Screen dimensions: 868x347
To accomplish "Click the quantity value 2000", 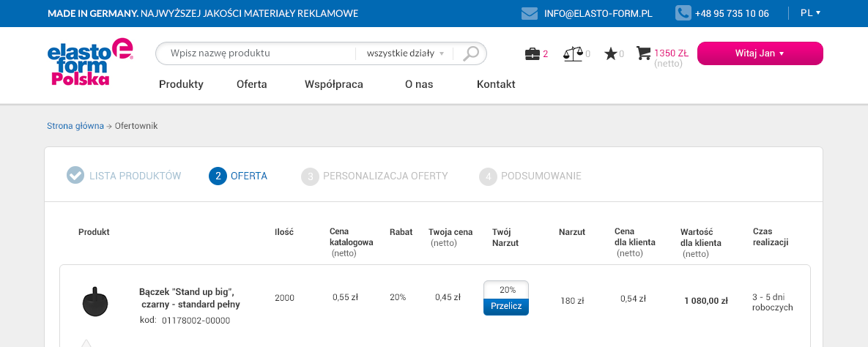I will pyautogui.click(x=284, y=298).
